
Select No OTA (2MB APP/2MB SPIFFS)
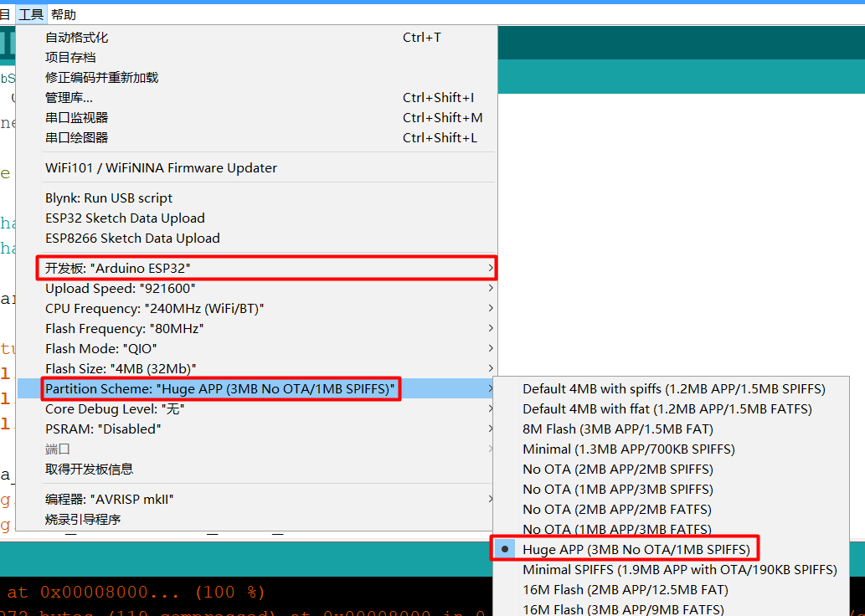click(x=671, y=470)
